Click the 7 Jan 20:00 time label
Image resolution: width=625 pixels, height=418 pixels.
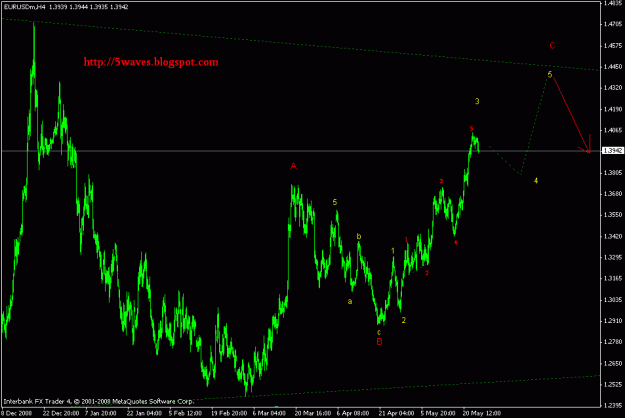(100, 413)
